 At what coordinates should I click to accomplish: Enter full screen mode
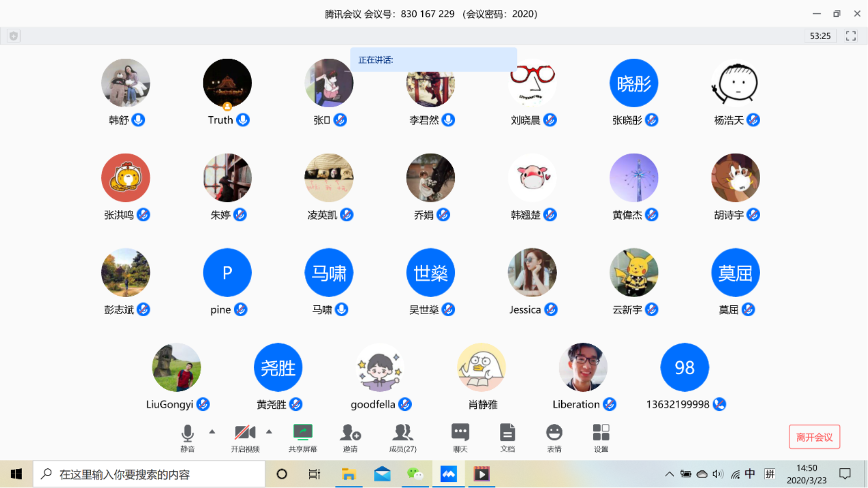click(850, 36)
